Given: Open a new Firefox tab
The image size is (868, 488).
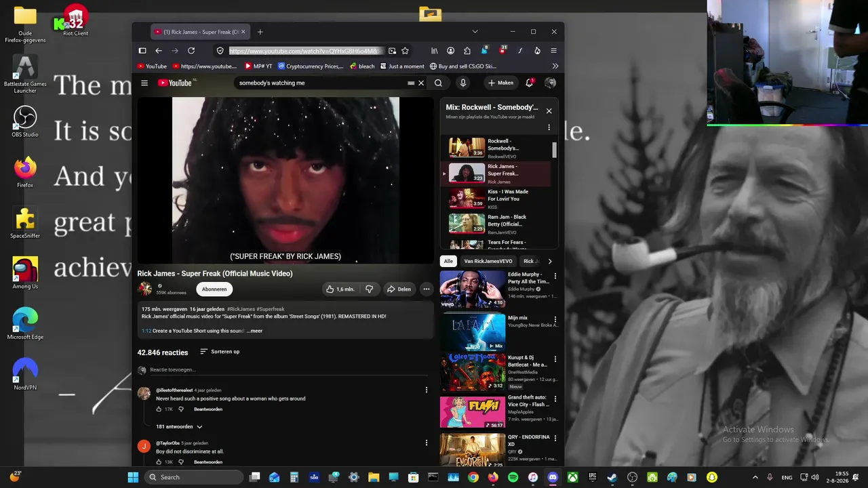Looking at the screenshot, I should click(x=260, y=32).
